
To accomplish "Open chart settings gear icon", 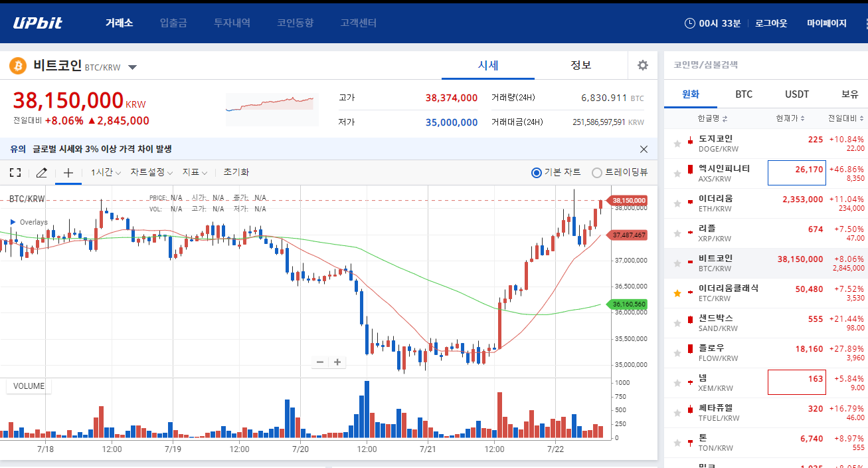I will [642, 65].
